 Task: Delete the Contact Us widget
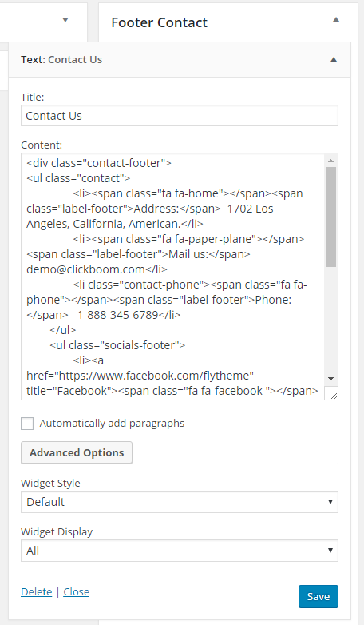[x=36, y=592]
